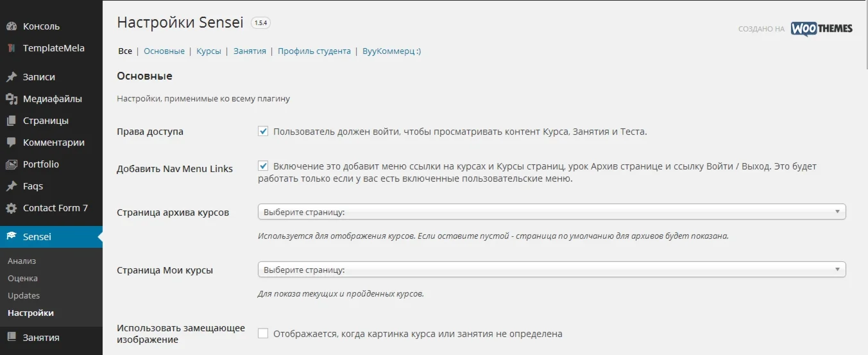The width and height of the screenshot is (868, 355).
Task: Disable the Добавить Nav Menu Links checkbox
Action: point(263,166)
